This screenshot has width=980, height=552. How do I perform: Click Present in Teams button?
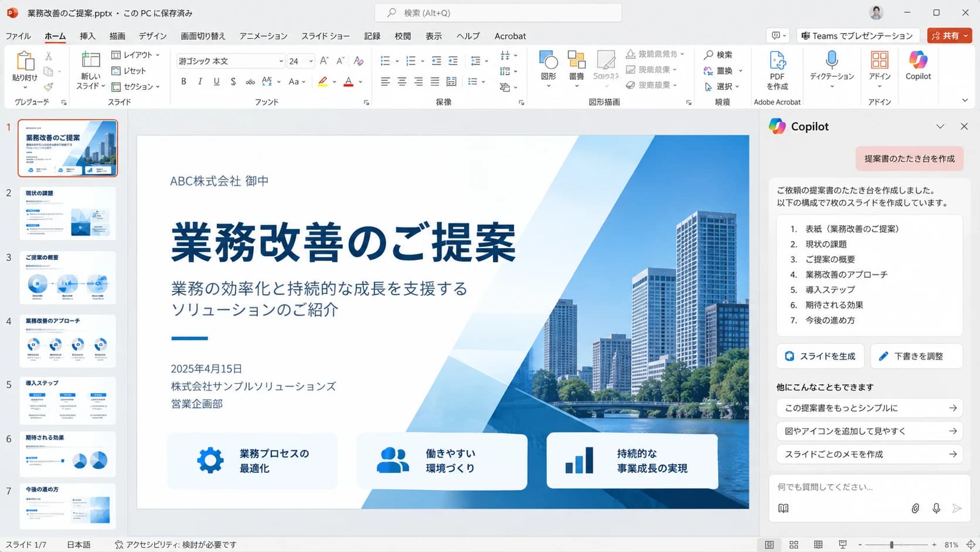tap(857, 36)
